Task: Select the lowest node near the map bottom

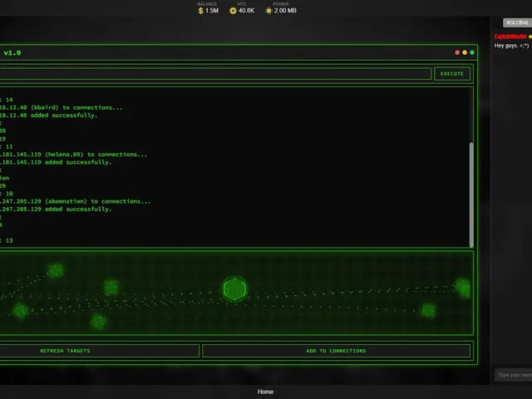Action: pos(98,321)
